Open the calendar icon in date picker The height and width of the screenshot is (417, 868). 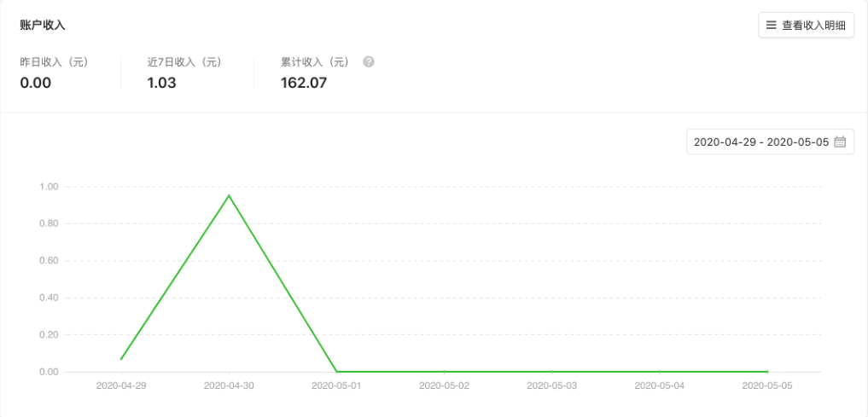840,142
